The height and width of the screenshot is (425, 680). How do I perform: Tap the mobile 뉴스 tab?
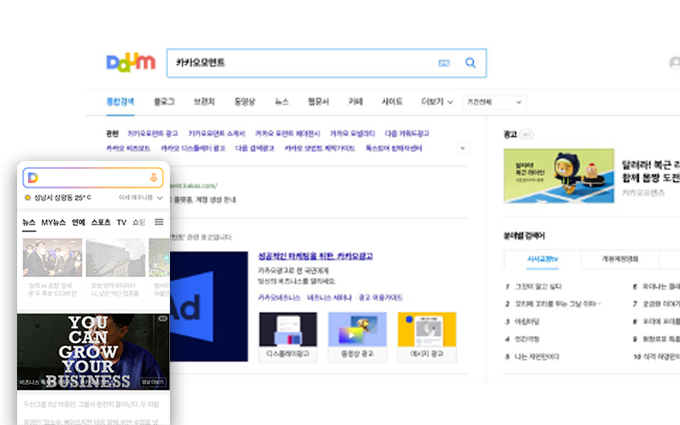pyautogui.click(x=29, y=222)
